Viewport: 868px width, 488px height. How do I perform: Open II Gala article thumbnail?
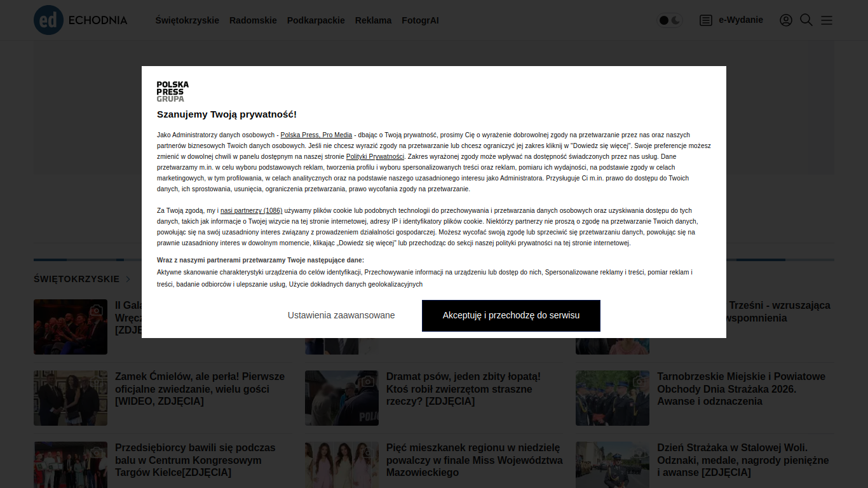point(71,327)
